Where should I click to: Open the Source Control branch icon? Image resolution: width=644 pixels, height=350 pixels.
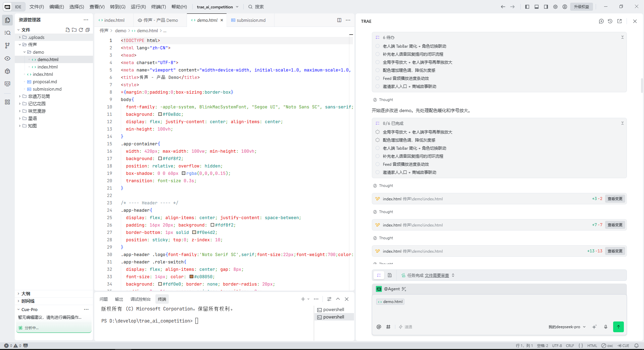tap(7, 46)
